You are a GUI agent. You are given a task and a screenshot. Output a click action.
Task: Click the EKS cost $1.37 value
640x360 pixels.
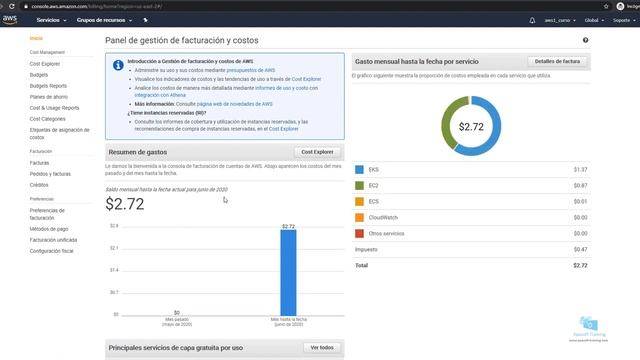580,169
